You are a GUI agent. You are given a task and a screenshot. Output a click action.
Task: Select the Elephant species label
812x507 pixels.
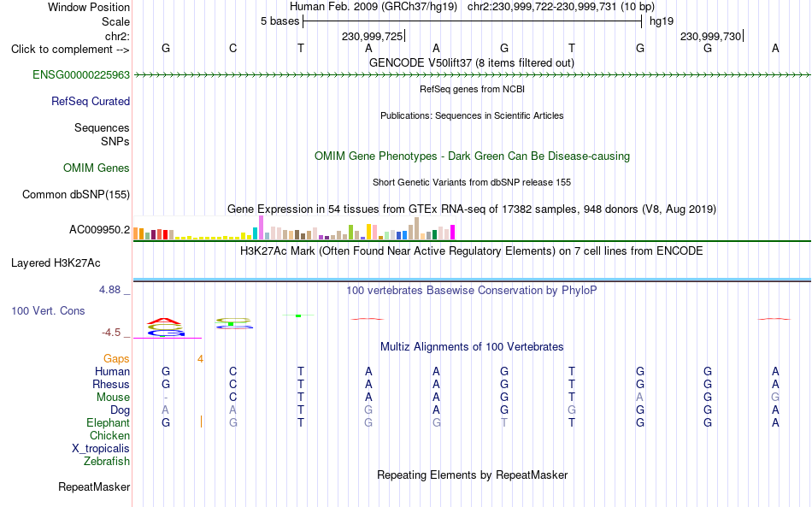point(108,422)
